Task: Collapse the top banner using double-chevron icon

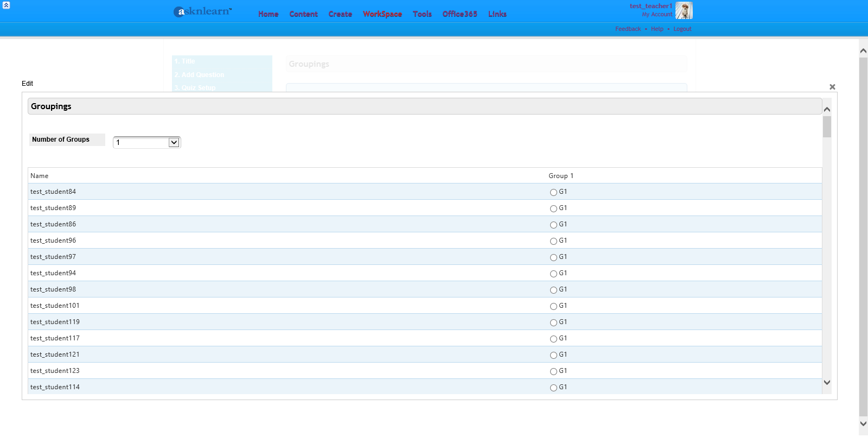Action: (x=7, y=5)
